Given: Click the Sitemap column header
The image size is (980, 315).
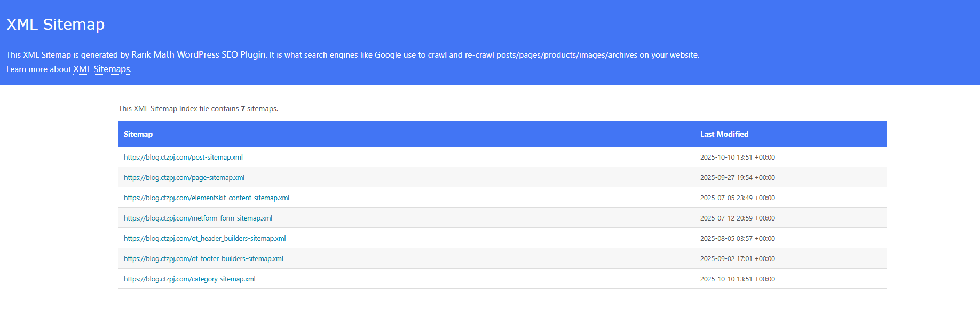Looking at the screenshot, I should 138,135.
